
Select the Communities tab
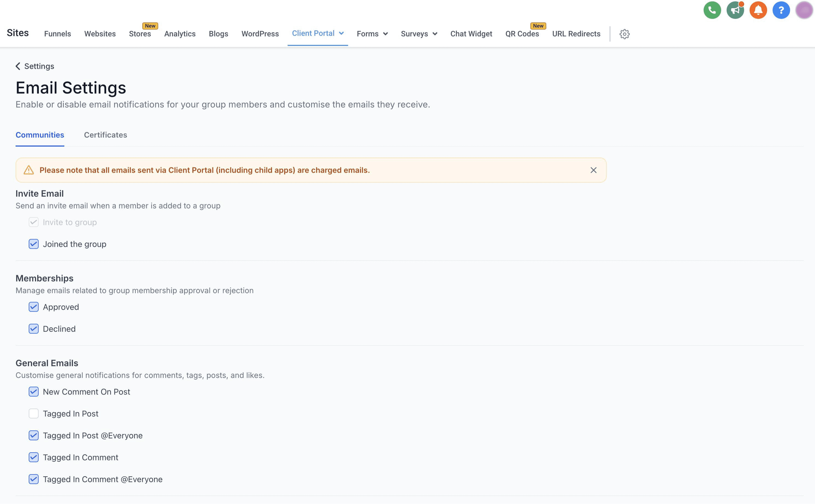[x=40, y=135]
